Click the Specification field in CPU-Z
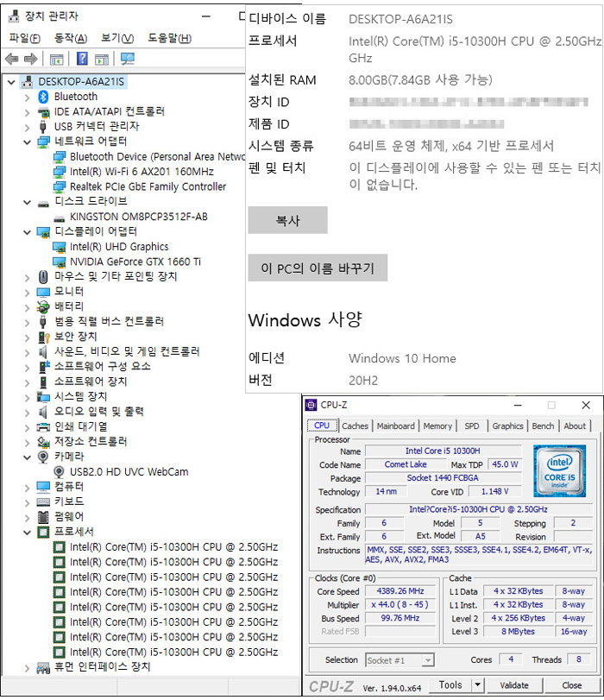The width and height of the screenshot is (604, 700). coord(479,509)
